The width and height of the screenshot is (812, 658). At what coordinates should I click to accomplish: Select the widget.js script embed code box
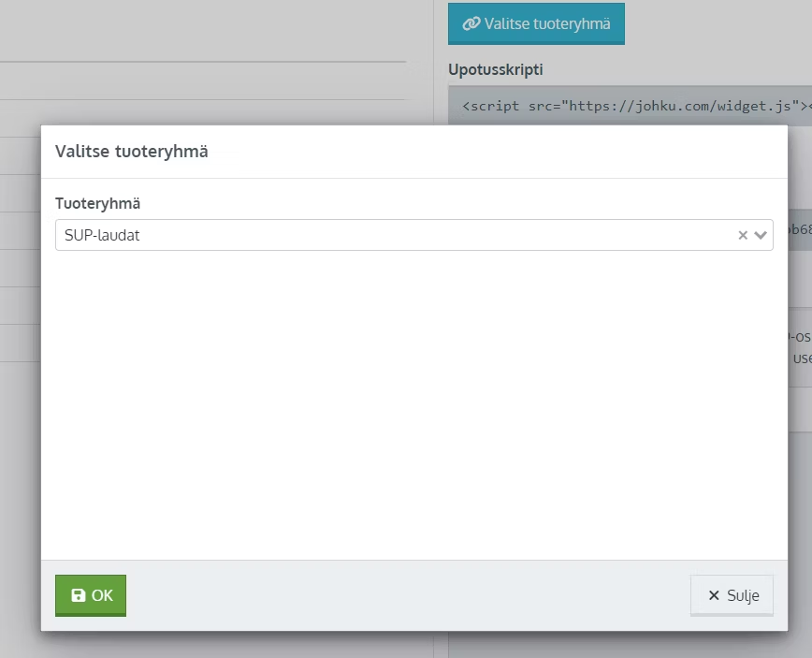point(630,106)
